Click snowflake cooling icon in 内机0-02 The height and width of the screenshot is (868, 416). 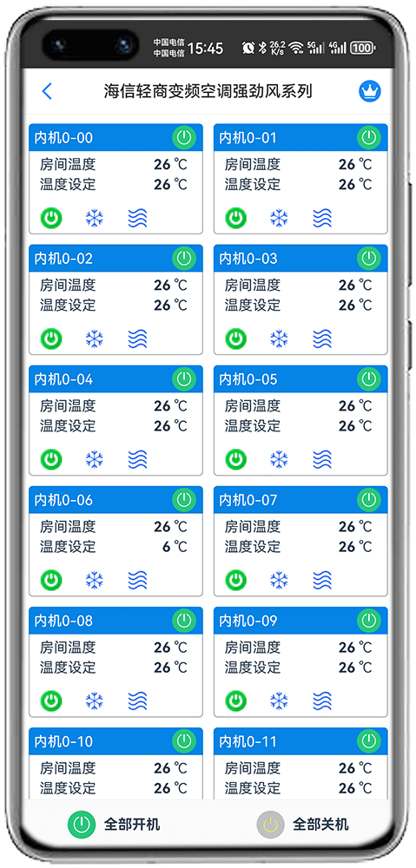click(x=95, y=339)
